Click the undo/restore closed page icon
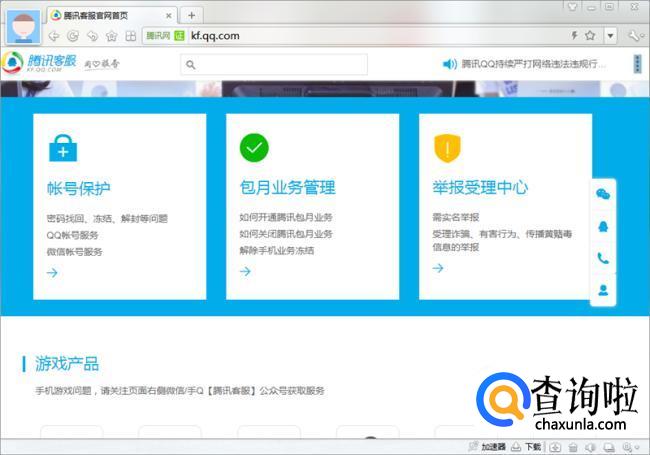The height and width of the screenshot is (455, 650). coord(92,36)
